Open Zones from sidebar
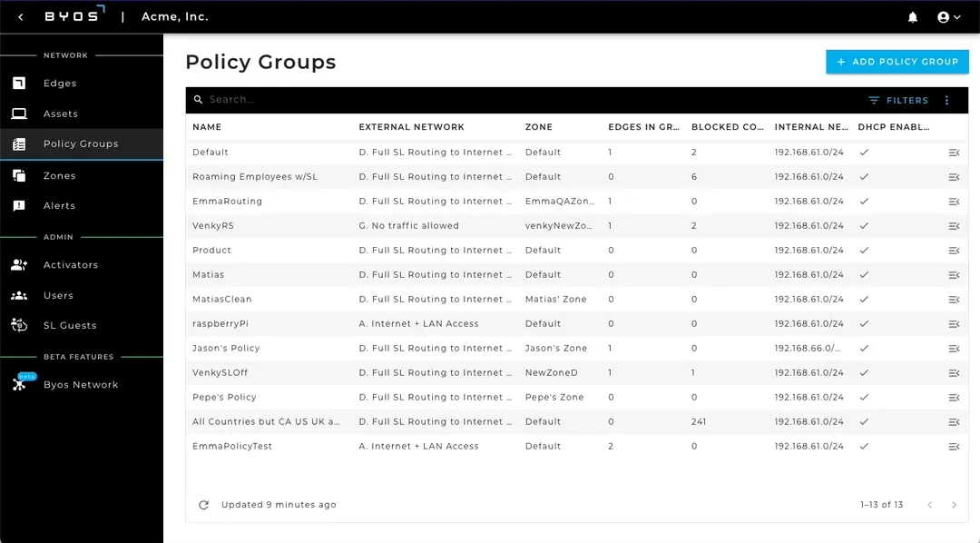Viewport: 980px width, 543px height. pos(59,176)
